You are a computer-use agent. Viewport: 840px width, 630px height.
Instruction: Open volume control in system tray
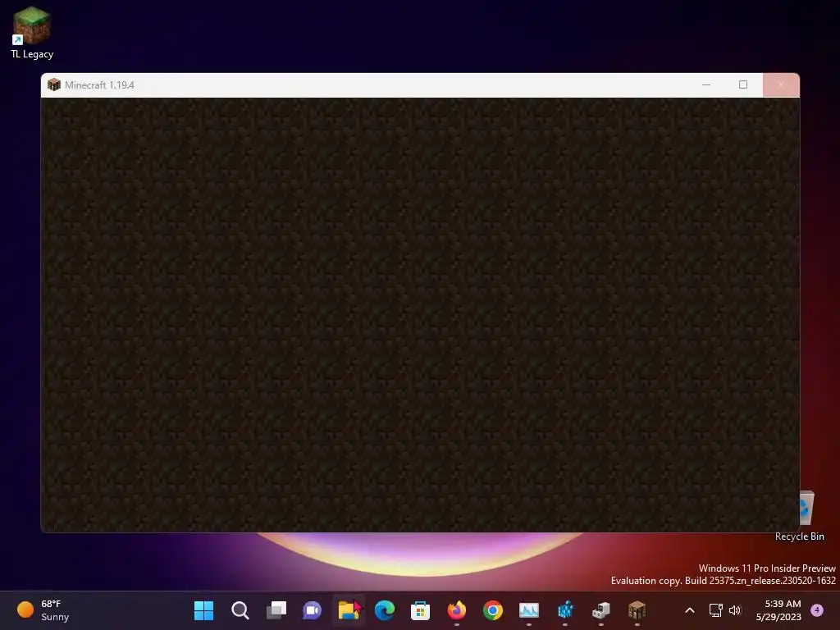(x=735, y=610)
